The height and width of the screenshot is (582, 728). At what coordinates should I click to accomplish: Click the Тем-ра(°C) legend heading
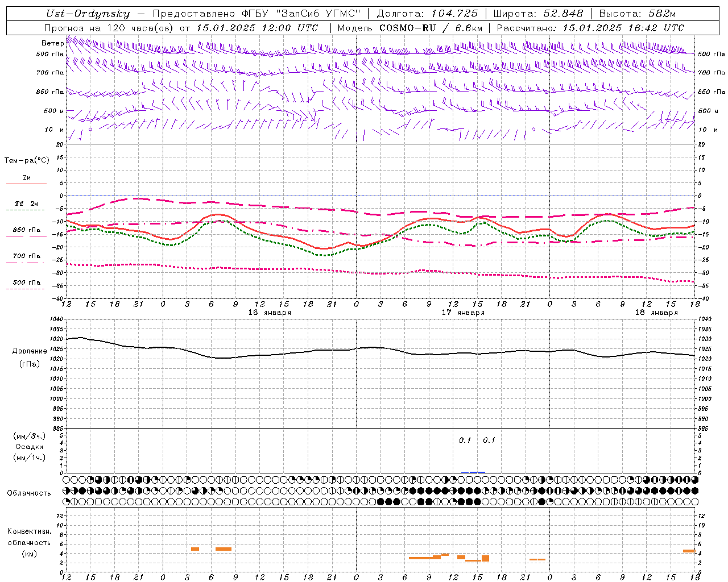pos(27,161)
